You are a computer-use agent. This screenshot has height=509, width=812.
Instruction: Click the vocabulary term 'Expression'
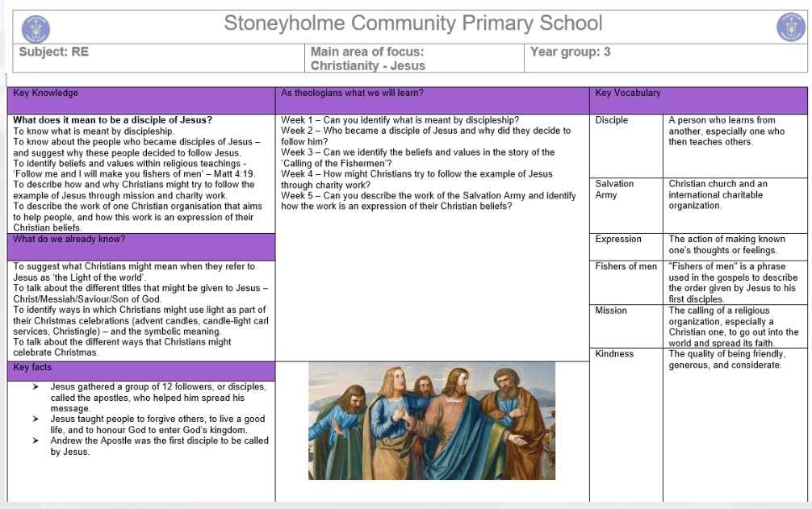tap(617, 239)
